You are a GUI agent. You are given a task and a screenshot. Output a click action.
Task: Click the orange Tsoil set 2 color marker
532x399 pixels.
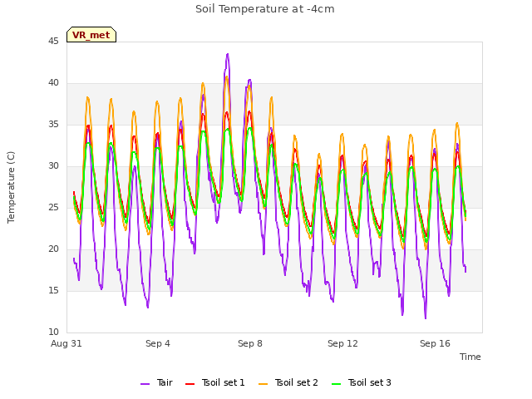point(264,384)
